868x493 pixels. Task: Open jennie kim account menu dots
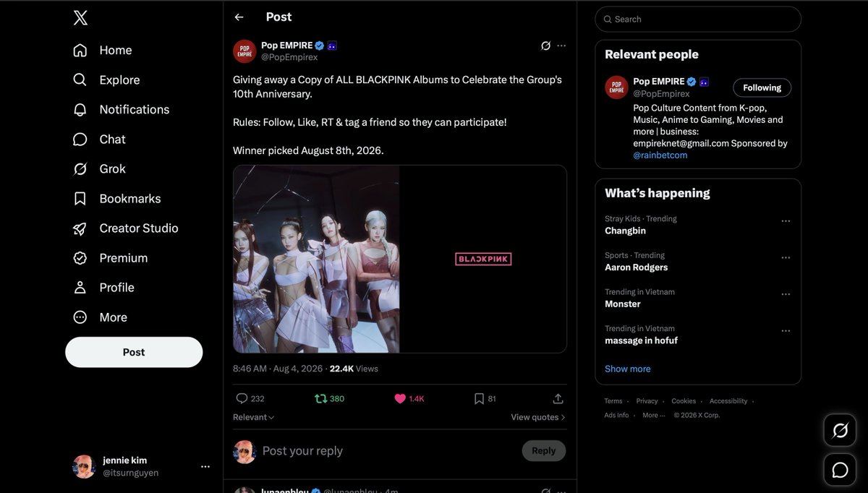(205, 467)
